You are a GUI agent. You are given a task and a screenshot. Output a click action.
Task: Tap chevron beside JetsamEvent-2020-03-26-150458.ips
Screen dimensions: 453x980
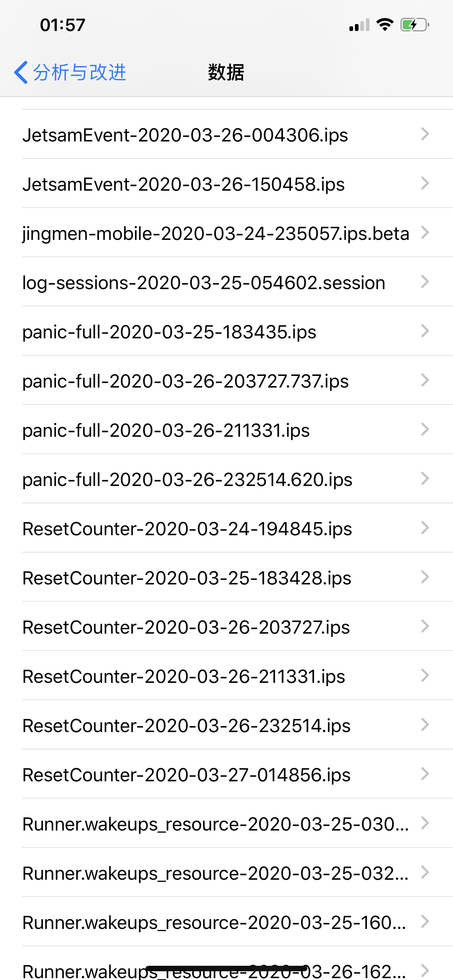tap(425, 183)
